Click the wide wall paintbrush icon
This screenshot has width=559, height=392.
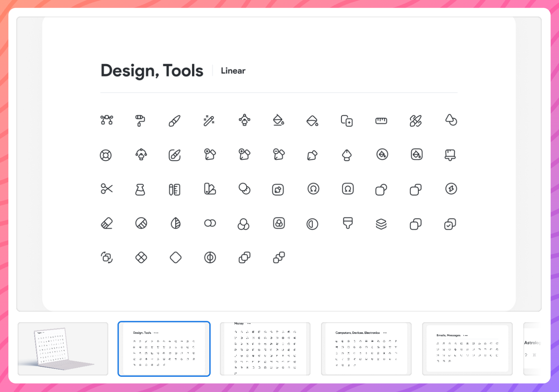450,155
